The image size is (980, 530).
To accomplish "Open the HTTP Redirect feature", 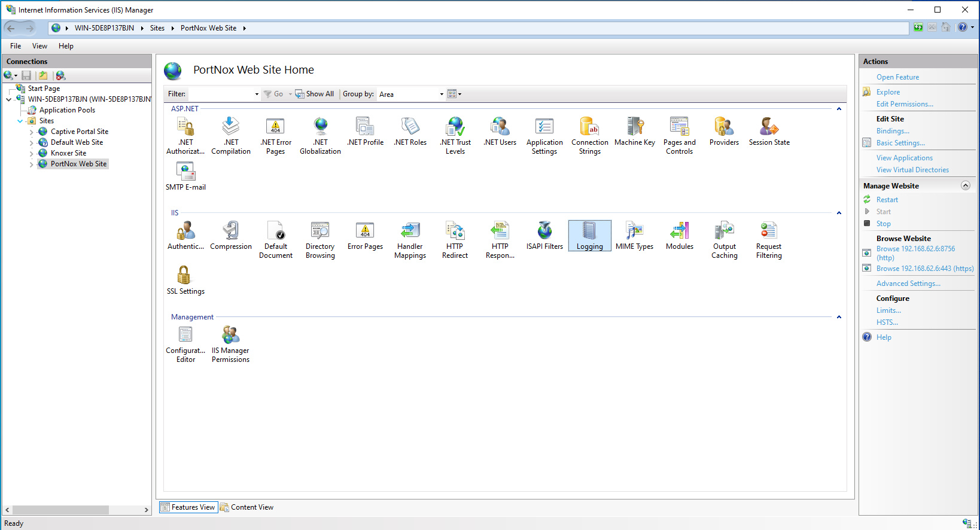I will point(455,240).
